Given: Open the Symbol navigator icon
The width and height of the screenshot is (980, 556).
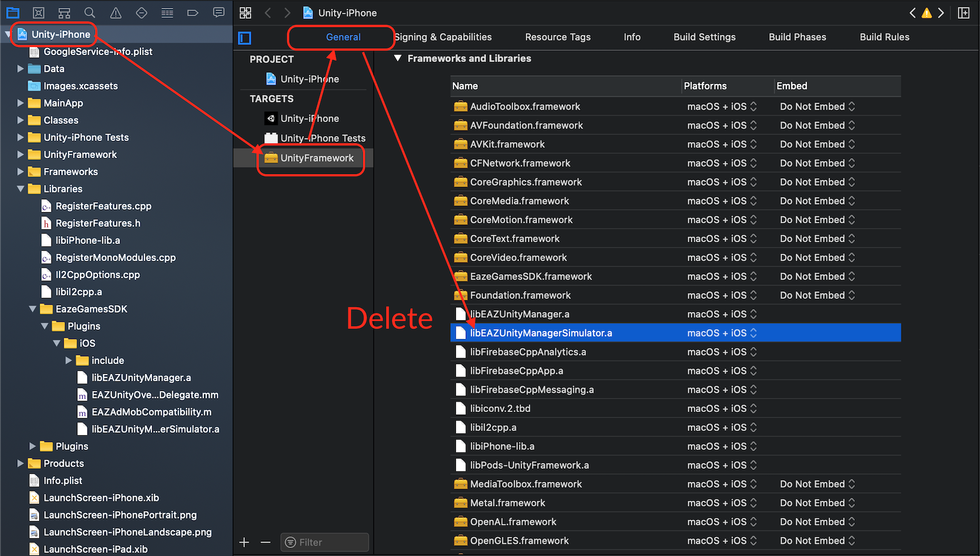Looking at the screenshot, I should [x=64, y=12].
